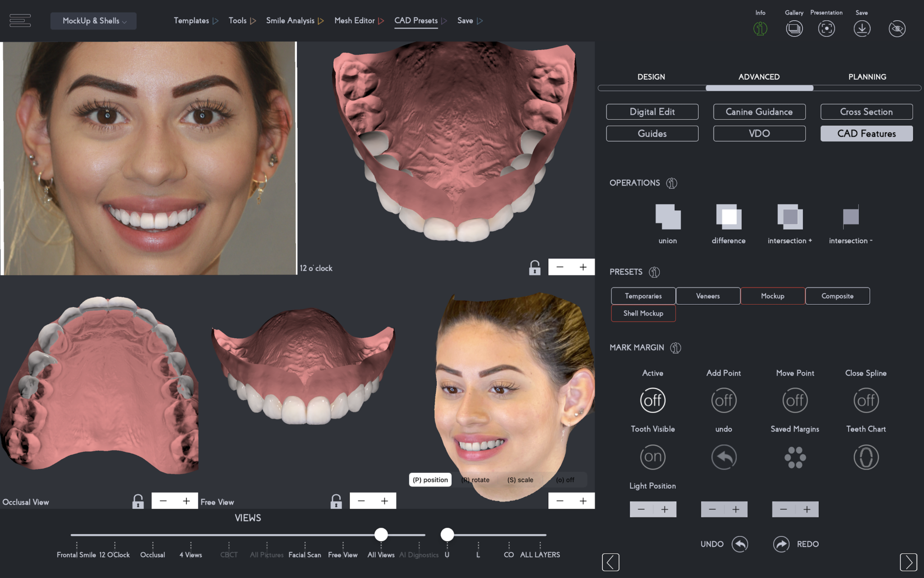924x578 pixels.
Task: Toggle Active margin marking off switch
Action: [x=652, y=400]
